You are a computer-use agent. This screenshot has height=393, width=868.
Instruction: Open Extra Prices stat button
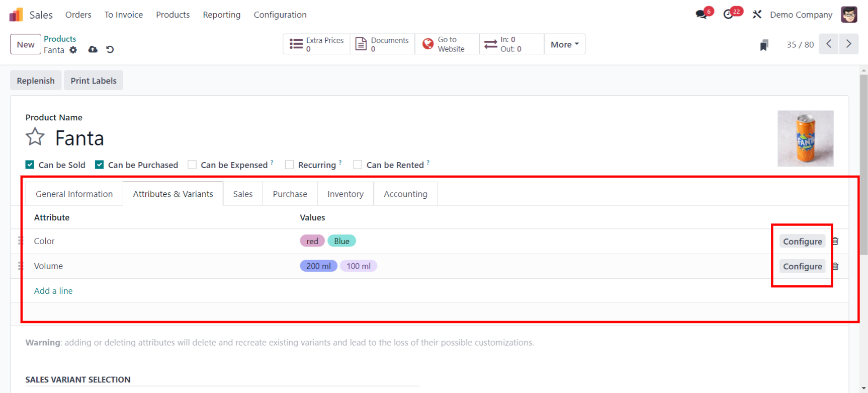coord(317,44)
